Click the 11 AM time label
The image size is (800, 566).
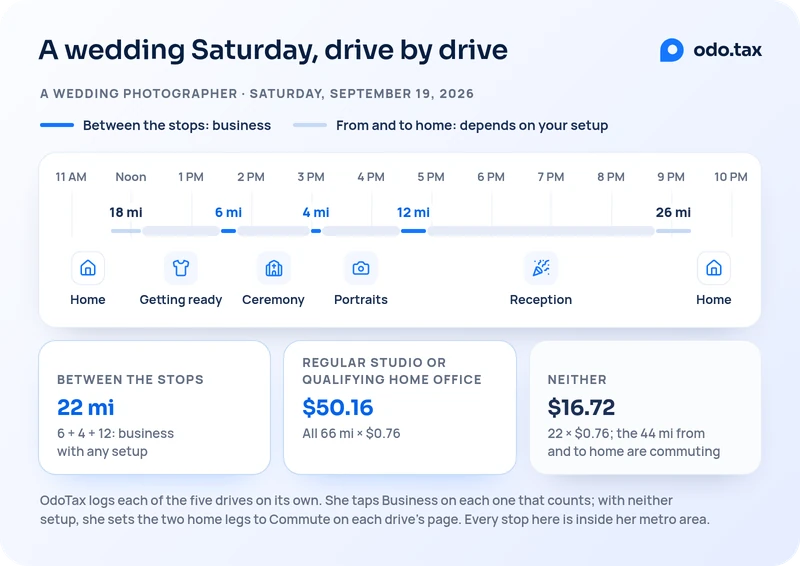coord(71,177)
